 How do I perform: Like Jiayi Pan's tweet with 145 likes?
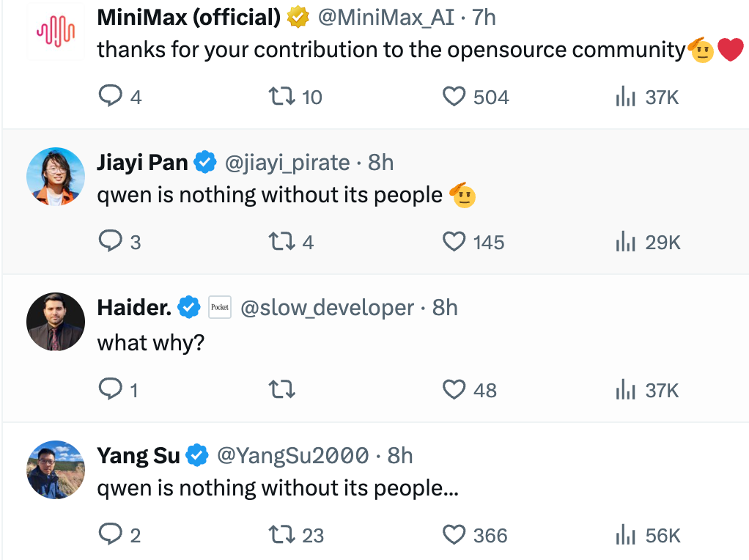click(x=454, y=242)
